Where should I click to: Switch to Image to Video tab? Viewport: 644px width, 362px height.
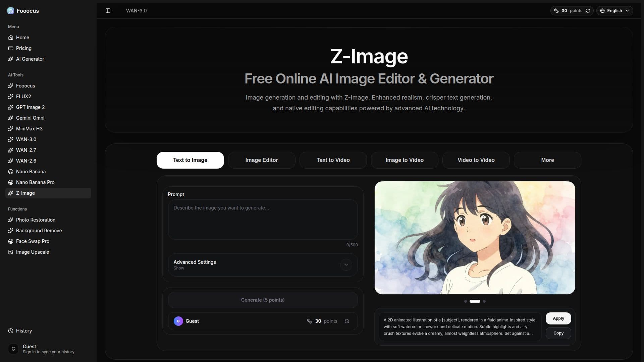pyautogui.click(x=405, y=160)
